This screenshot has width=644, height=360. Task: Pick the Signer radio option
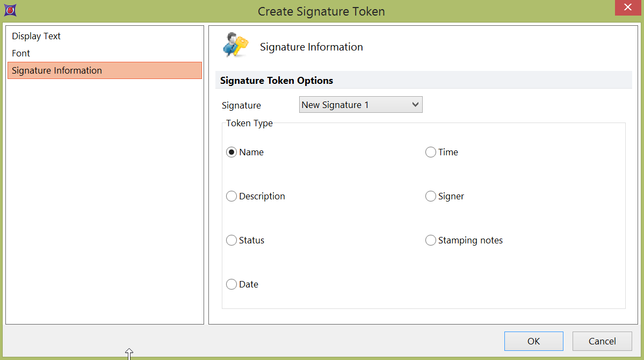pyautogui.click(x=431, y=196)
